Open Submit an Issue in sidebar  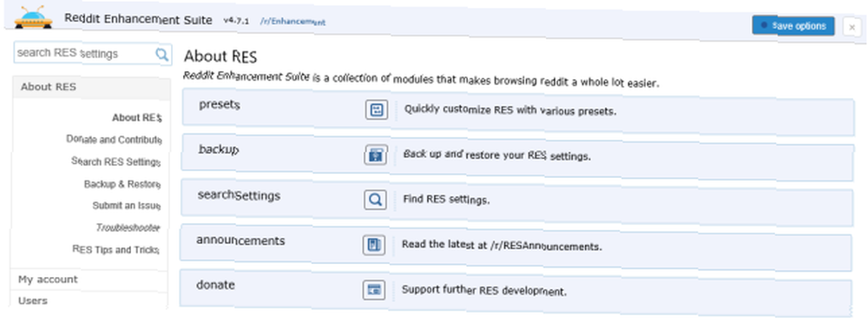(127, 206)
